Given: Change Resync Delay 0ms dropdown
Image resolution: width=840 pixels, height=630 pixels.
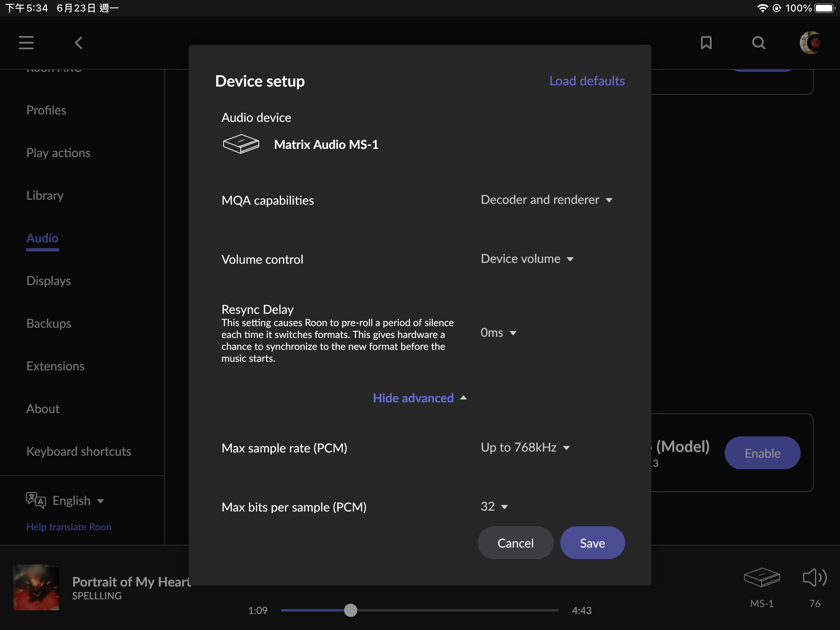Looking at the screenshot, I should tap(498, 333).
